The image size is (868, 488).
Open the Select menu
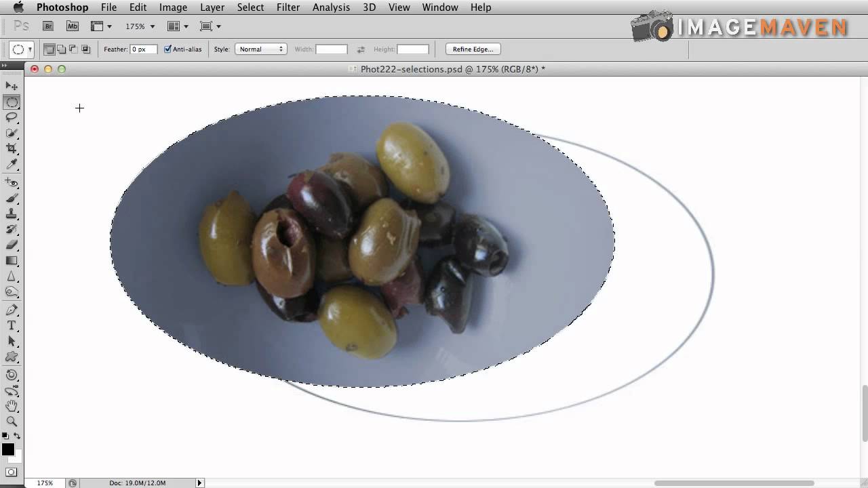[x=250, y=7]
